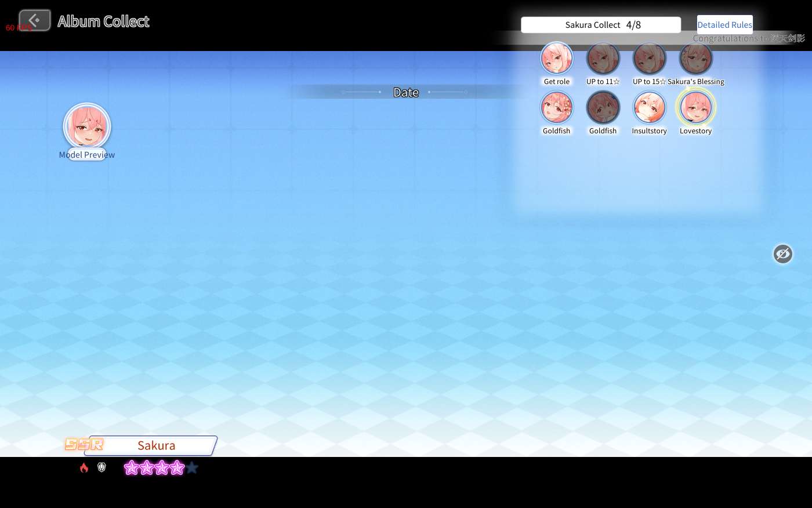812x508 pixels.
Task: Select the darkened locked Goldfish portrait
Action: coord(603,108)
